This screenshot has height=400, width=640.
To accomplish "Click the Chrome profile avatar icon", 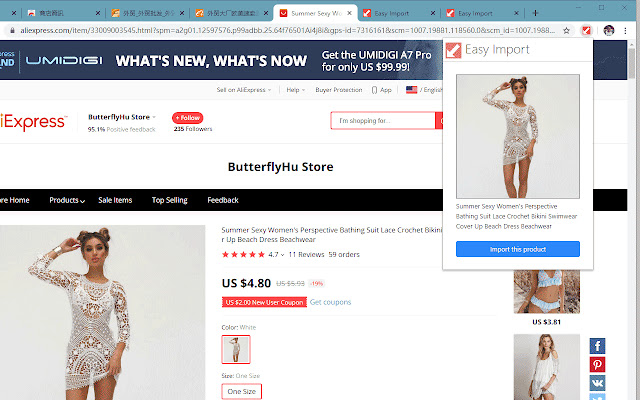I will 609,30.
